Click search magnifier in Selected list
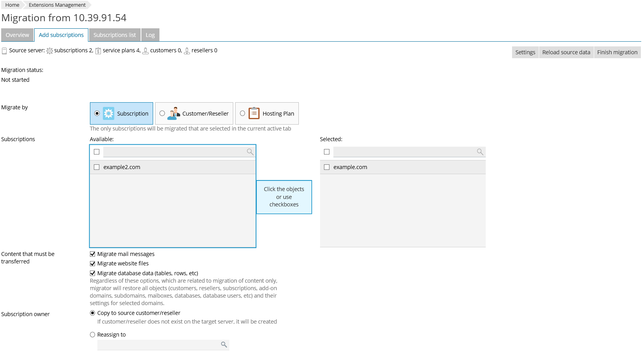 pyautogui.click(x=480, y=152)
